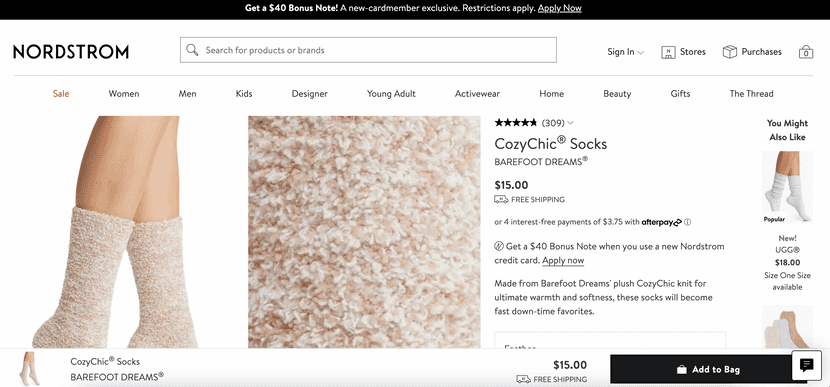Click Apply Now in top banner

[560, 8]
